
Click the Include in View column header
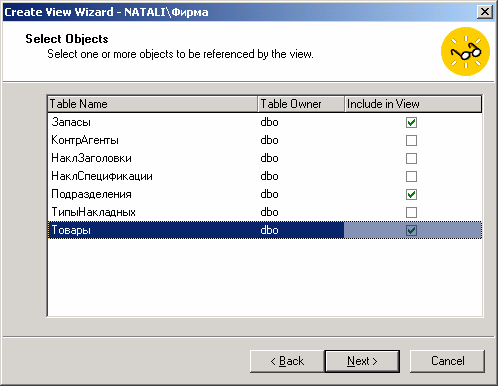[x=413, y=104]
